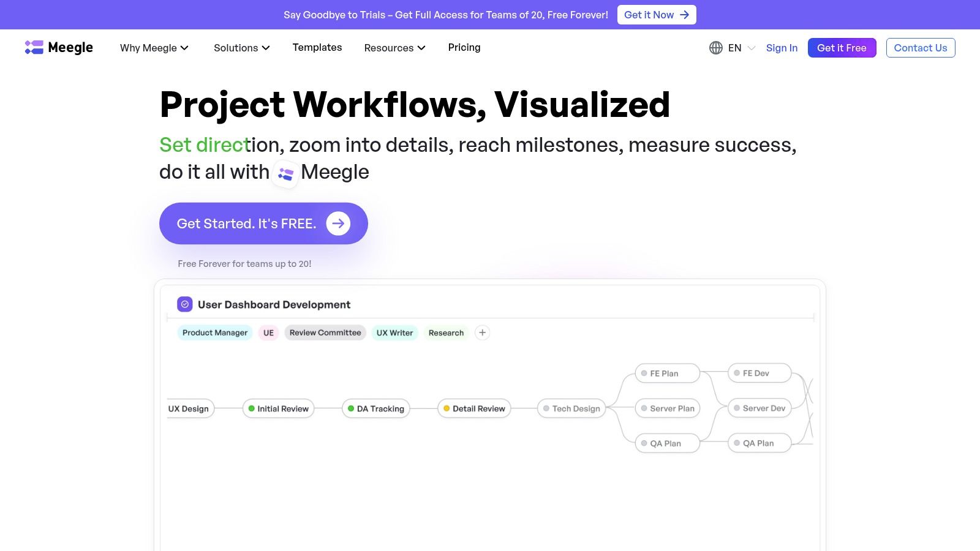Click the Contact Us button

coord(921,48)
